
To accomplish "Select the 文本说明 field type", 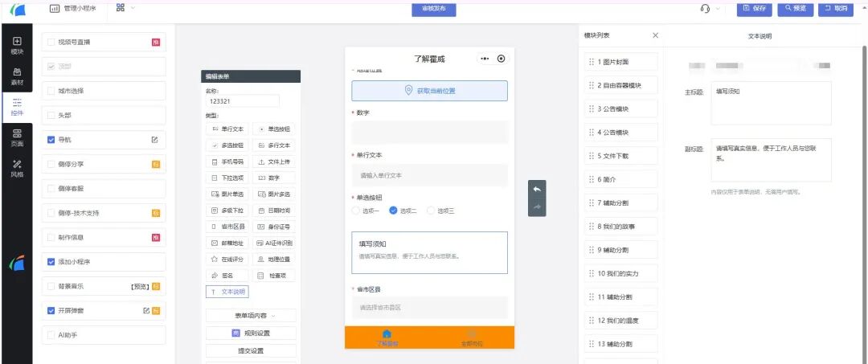I will click(227, 291).
